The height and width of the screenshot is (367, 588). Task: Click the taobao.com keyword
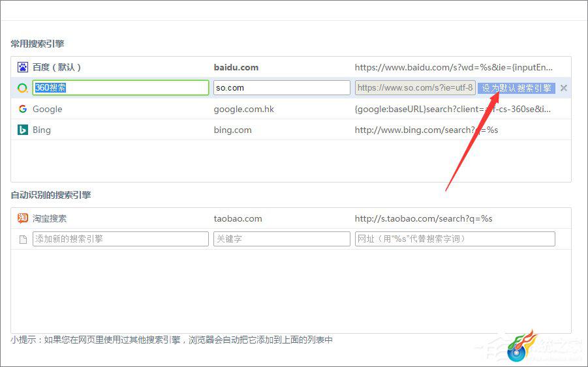click(x=238, y=218)
